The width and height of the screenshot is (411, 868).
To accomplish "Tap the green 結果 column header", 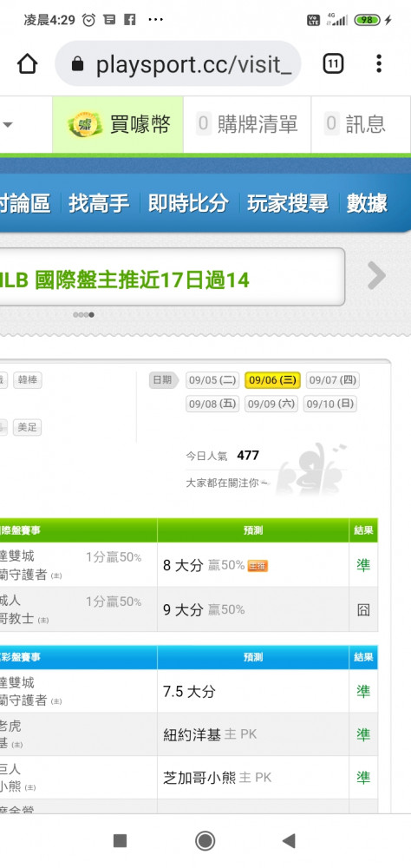I will click(x=363, y=530).
